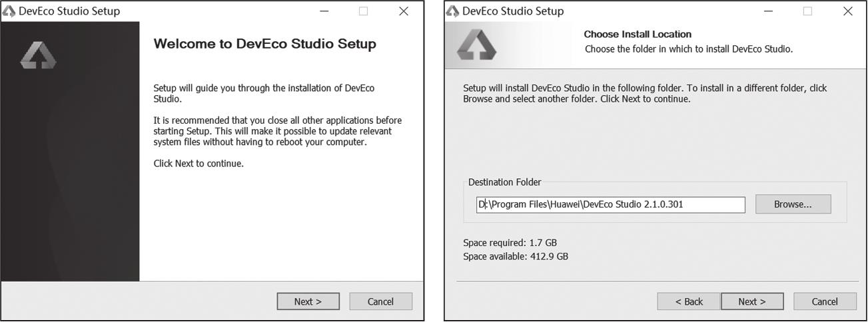Screen dimensions: 868x322
Task: Close the Welcome setup window
Action: tap(403, 11)
